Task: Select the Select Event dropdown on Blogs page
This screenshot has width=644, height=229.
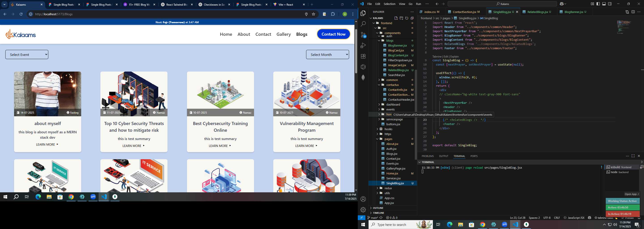Action: (27, 55)
